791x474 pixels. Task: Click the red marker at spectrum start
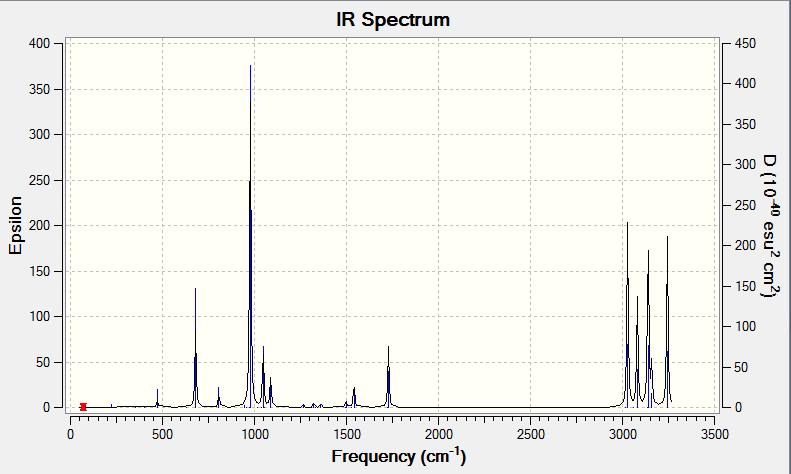coord(83,407)
